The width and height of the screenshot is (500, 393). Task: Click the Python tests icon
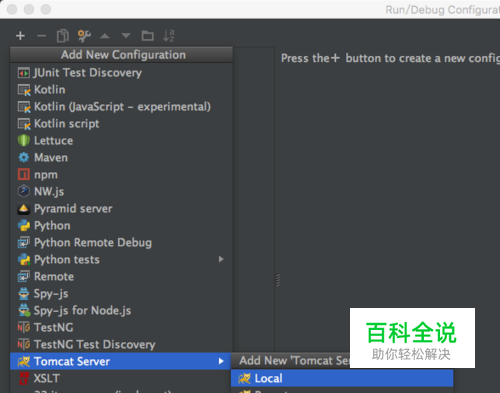pyautogui.click(x=24, y=259)
